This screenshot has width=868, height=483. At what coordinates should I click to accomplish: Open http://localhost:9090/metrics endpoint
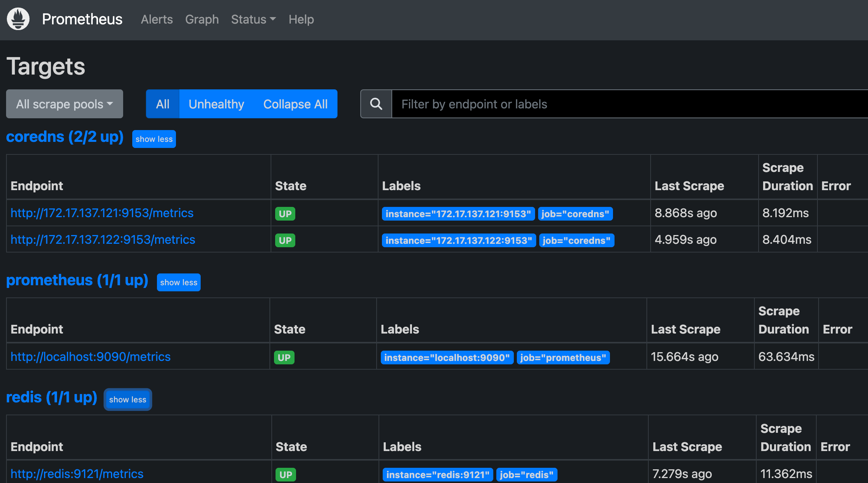90,357
